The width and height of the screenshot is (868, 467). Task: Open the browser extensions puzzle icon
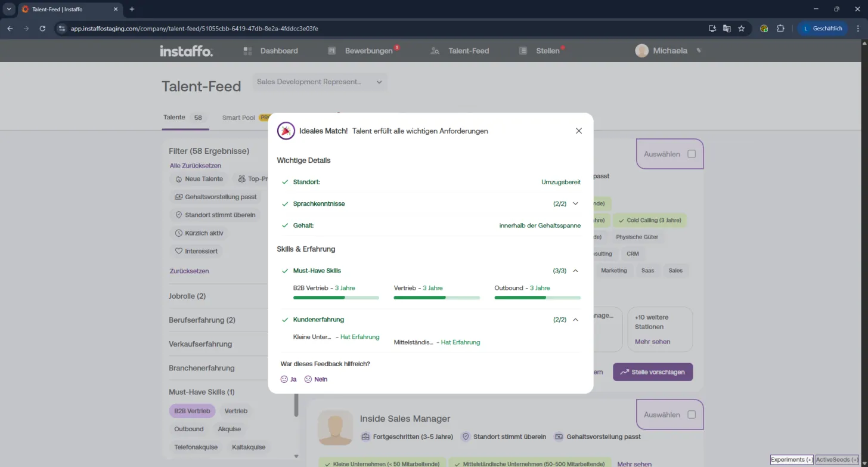pos(780,28)
